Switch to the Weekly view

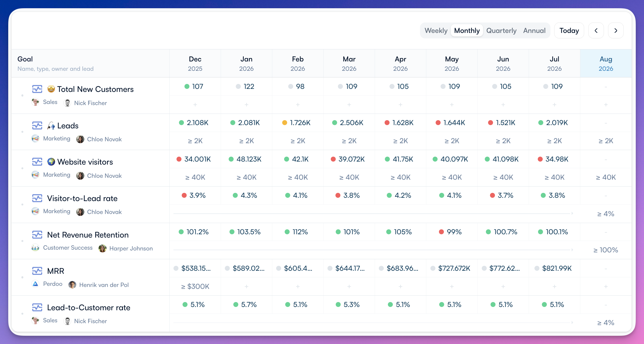click(436, 30)
